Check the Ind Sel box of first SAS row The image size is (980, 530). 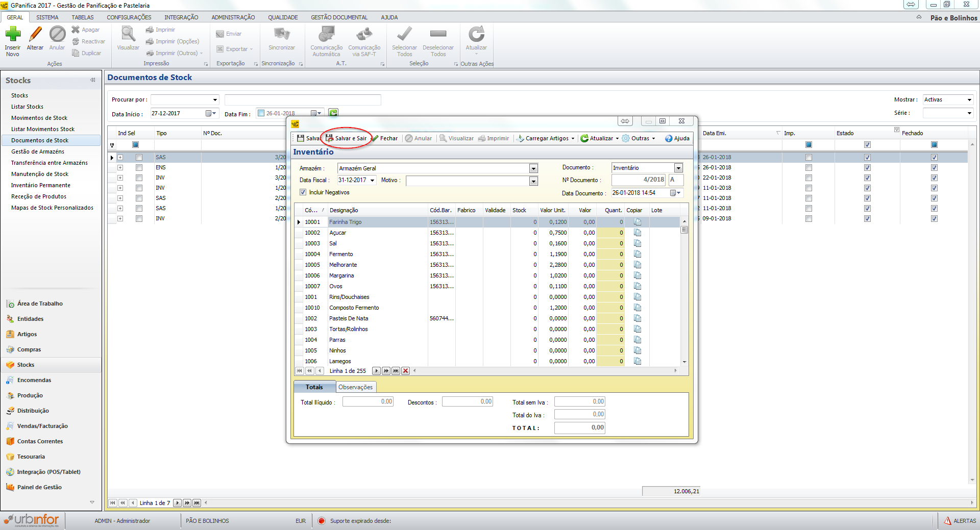pyautogui.click(x=139, y=158)
